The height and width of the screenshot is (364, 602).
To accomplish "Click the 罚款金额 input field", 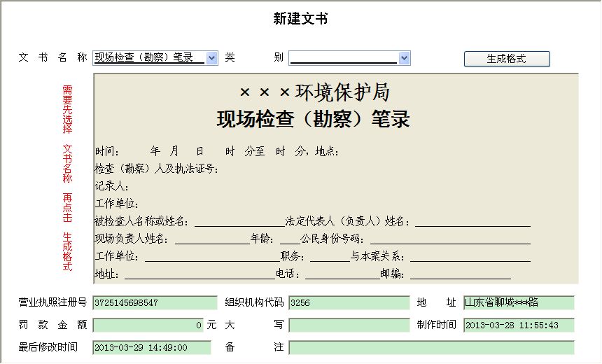I will pyautogui.click(x=148, y=325).
